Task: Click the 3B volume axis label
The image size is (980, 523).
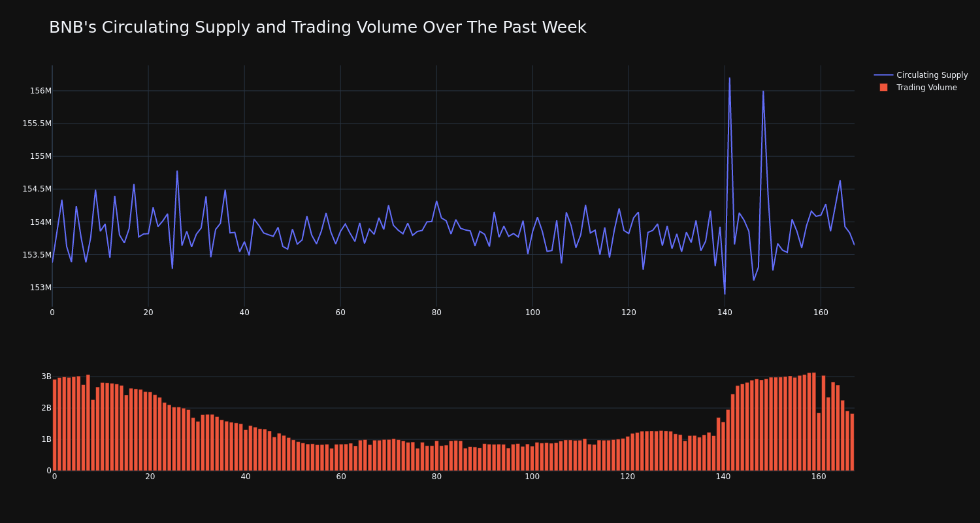Action: [46, 377]
